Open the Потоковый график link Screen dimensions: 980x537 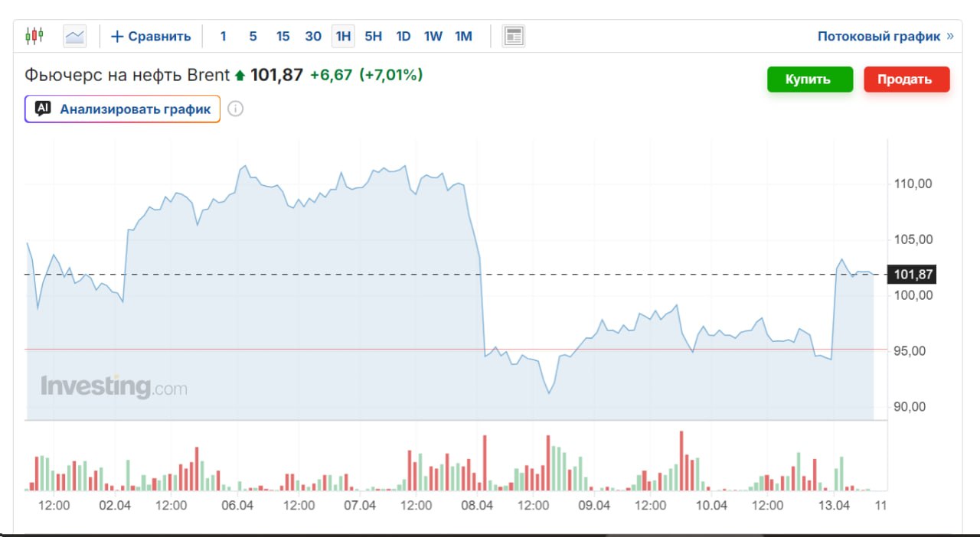[x=885, y=36]
